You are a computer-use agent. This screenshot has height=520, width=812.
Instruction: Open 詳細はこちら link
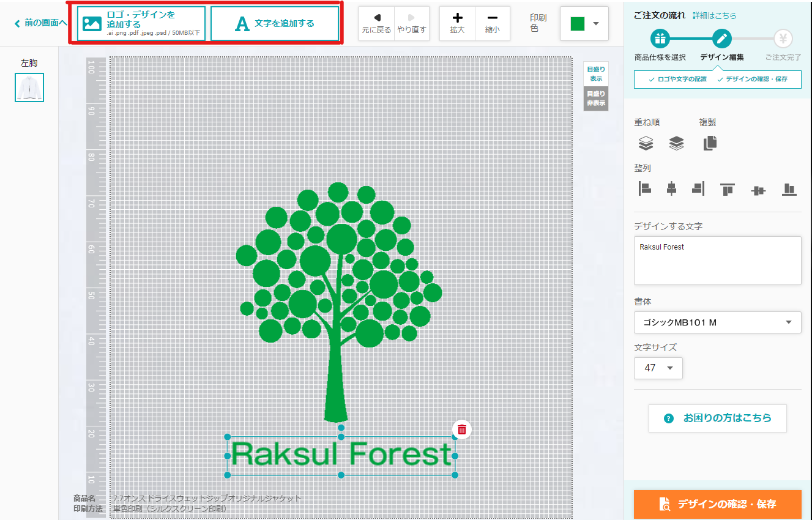coord(715,15)
